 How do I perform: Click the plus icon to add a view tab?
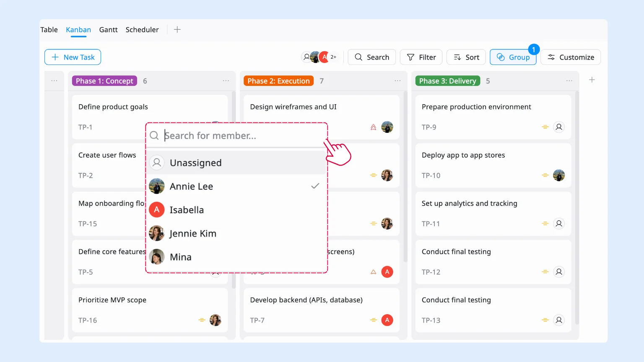(x=177, y=29)
